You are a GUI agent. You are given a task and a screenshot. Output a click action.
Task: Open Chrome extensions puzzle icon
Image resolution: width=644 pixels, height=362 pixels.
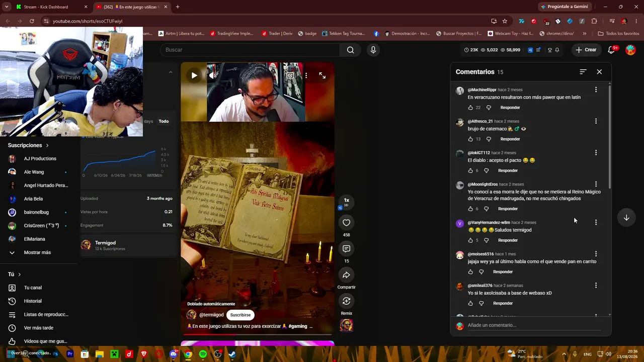pyautogui.click(x=594, y=21)
